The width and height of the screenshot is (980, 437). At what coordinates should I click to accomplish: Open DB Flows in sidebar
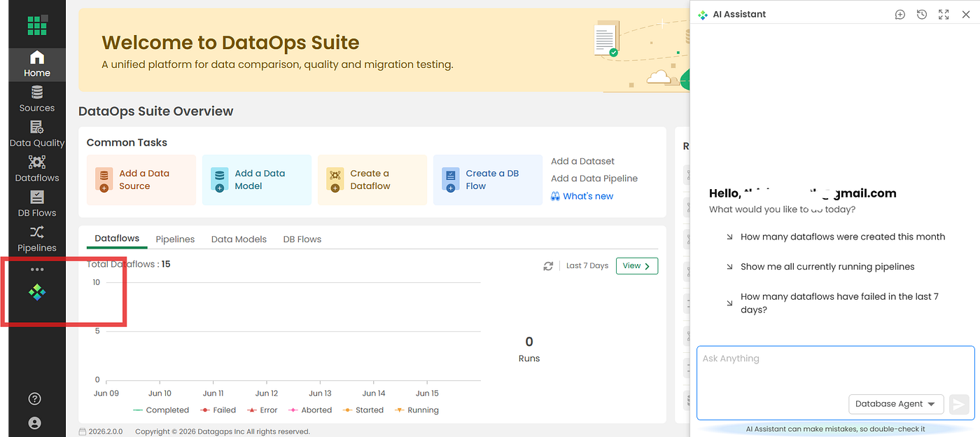click(x=37, y=204)
